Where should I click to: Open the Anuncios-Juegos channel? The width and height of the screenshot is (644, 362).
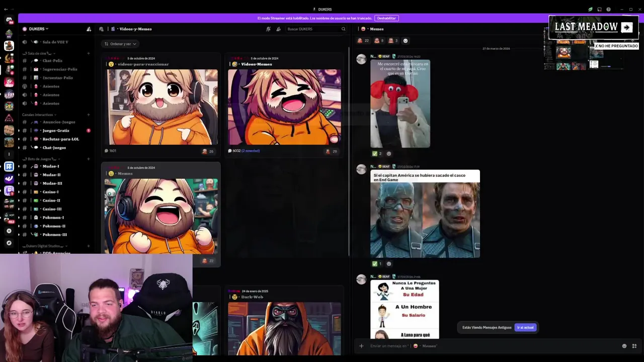[x=55, y=122]
